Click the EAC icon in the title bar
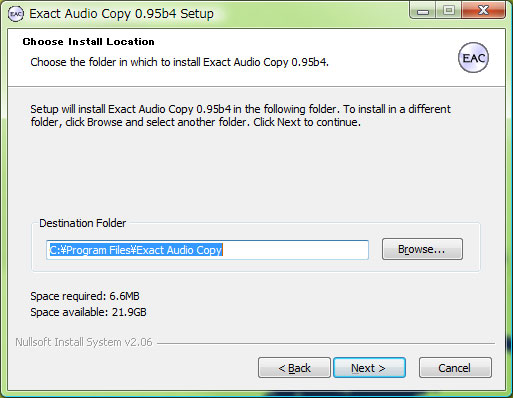 coord(16,14)
